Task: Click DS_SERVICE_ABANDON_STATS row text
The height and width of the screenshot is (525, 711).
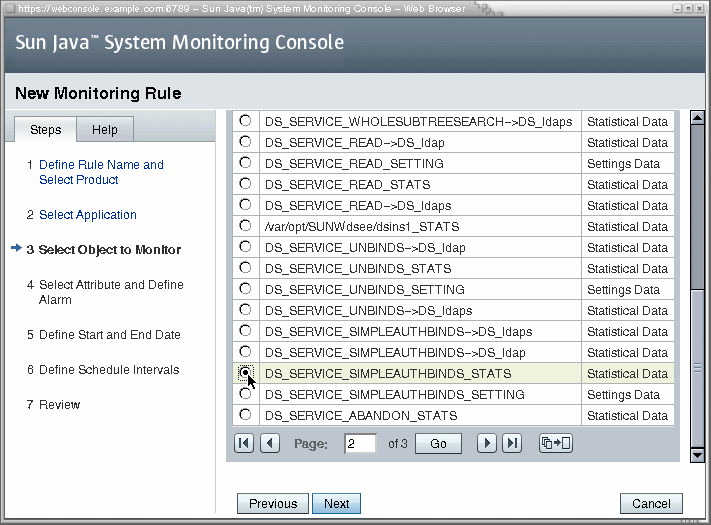Action: [x=361, y=416]
